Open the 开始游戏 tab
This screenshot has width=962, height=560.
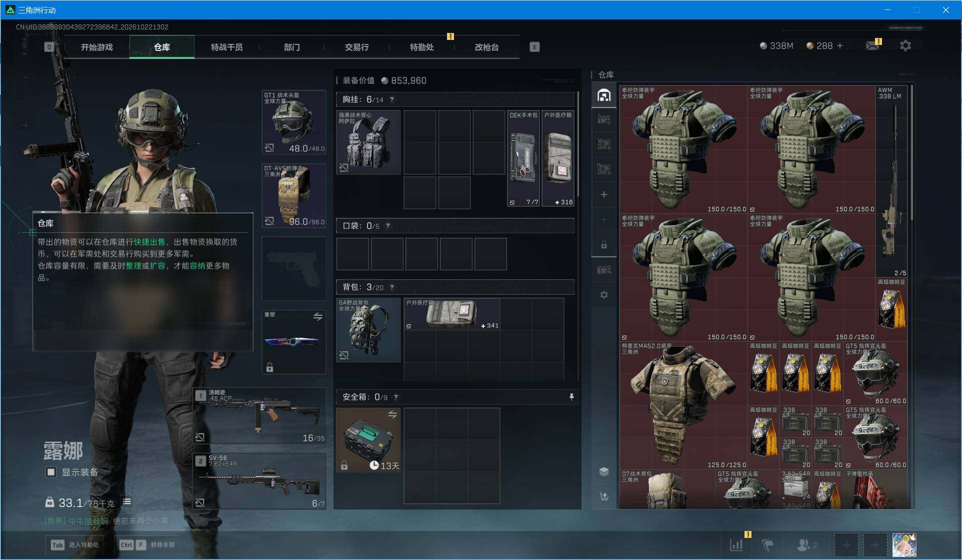pos(96,47)
